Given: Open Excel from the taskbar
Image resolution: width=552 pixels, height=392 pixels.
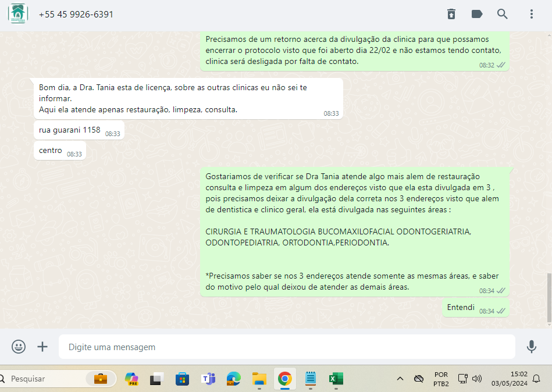Looking at the screenshot, I should (x=336, y=379).
